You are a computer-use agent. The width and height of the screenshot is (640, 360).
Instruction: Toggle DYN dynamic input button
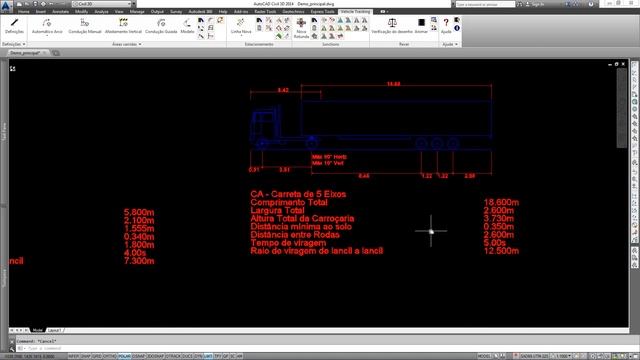198,356
